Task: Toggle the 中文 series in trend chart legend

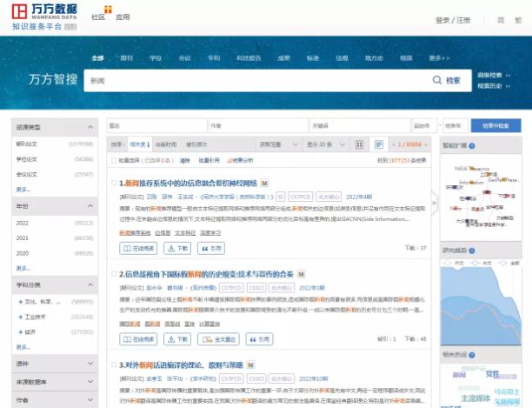Action: point(482,263)
